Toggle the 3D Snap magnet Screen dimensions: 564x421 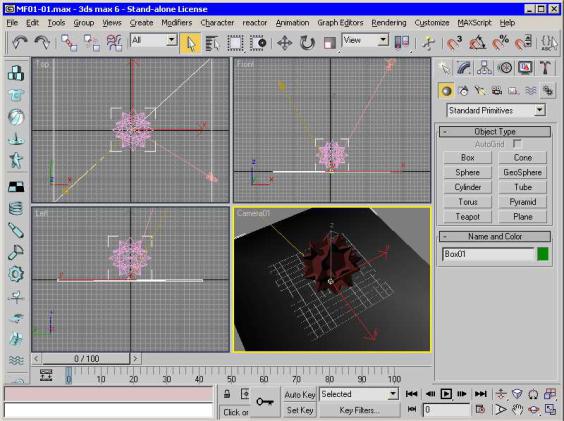(454, 43)
